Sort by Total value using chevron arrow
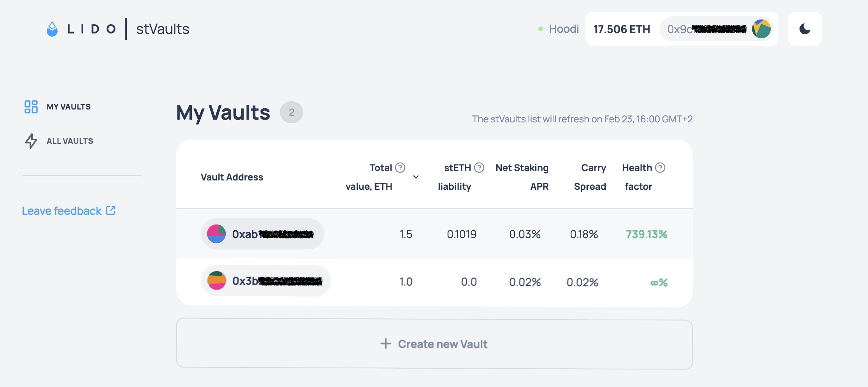Viewport: 868px width, 387px height. tap(416, 177)
